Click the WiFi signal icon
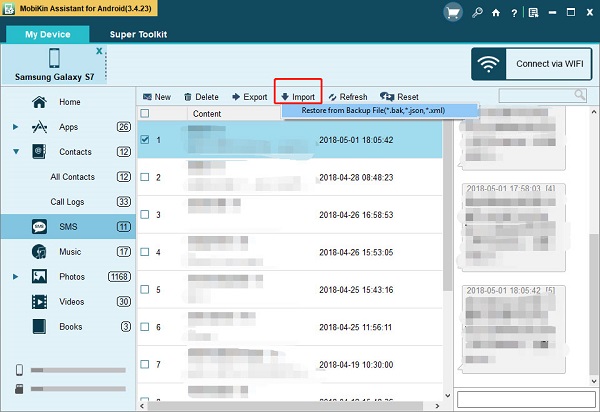 click(489, 64)
